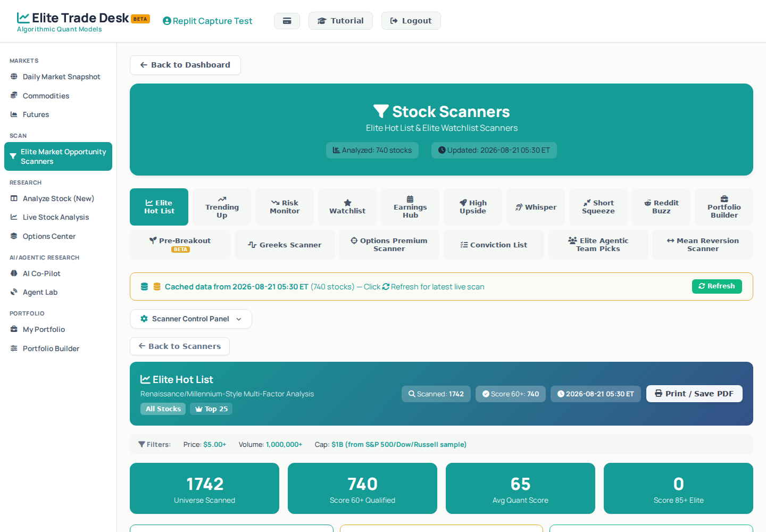The image size is (766, 532).
Task: Open the Tutorial from the header
Action: click(x=340, y=21)
